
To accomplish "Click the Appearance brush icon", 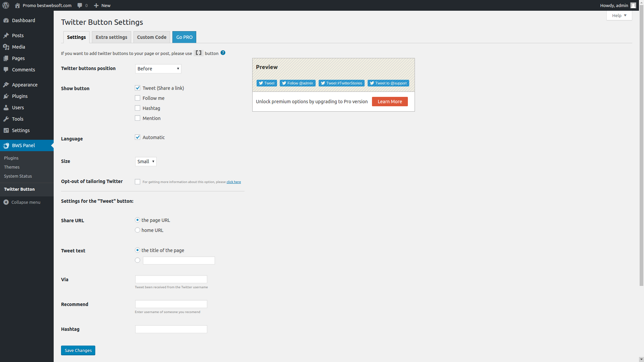I will coord(6,85).
